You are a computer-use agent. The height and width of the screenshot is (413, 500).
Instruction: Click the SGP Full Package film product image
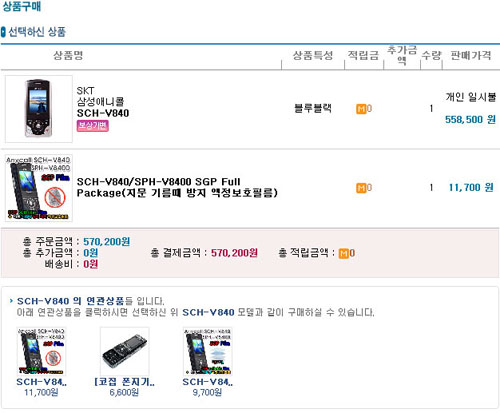pyautogui.click(x=39, y=188)
